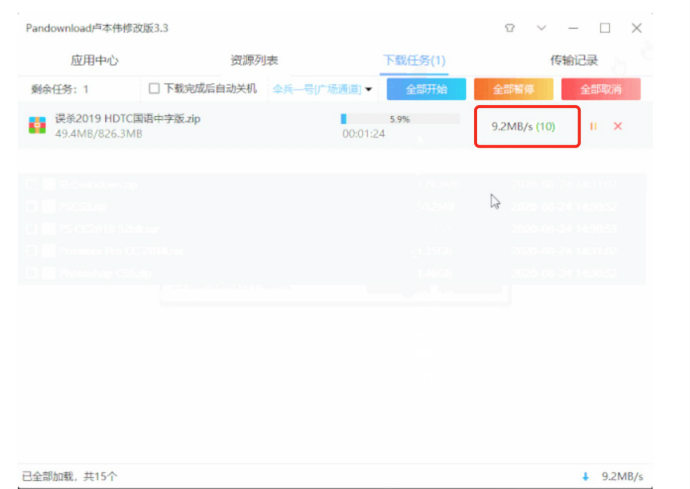
Task: Click the 9.2MB/s (10) speed indicator
Action: (x=523, y=126)
